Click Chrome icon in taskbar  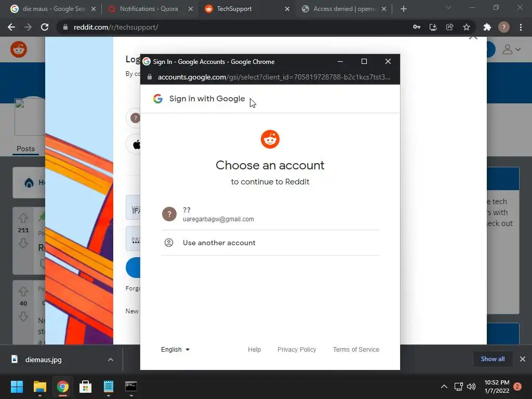tap(62, 387)
